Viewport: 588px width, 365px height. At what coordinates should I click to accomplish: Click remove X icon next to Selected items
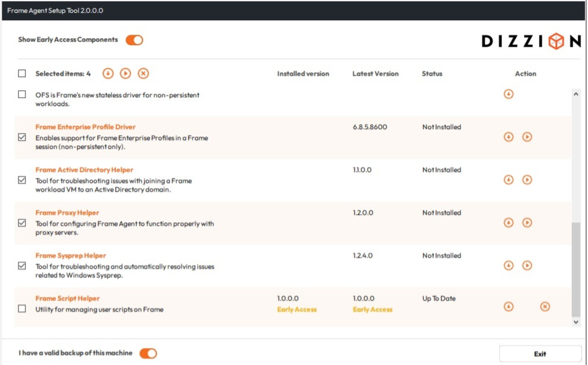tap(143, 73)
